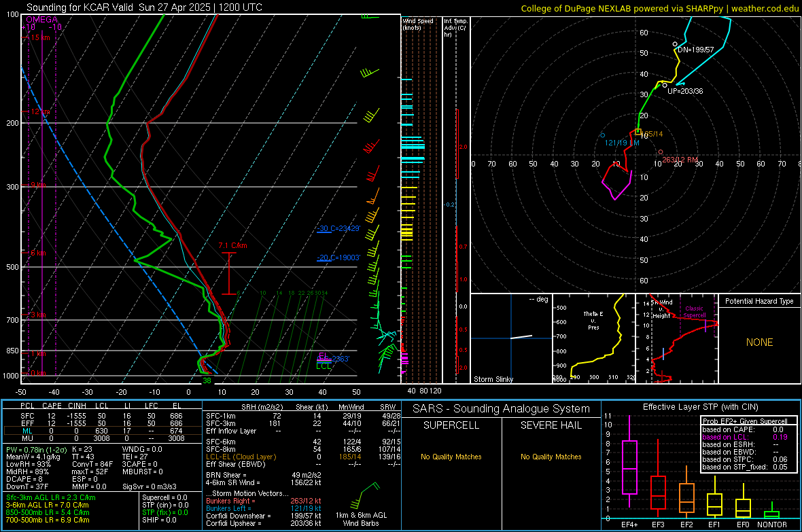This screenshot has height=532, width=802.
Task: Click the -30 C=23429' level label
Action: point(338,228)
